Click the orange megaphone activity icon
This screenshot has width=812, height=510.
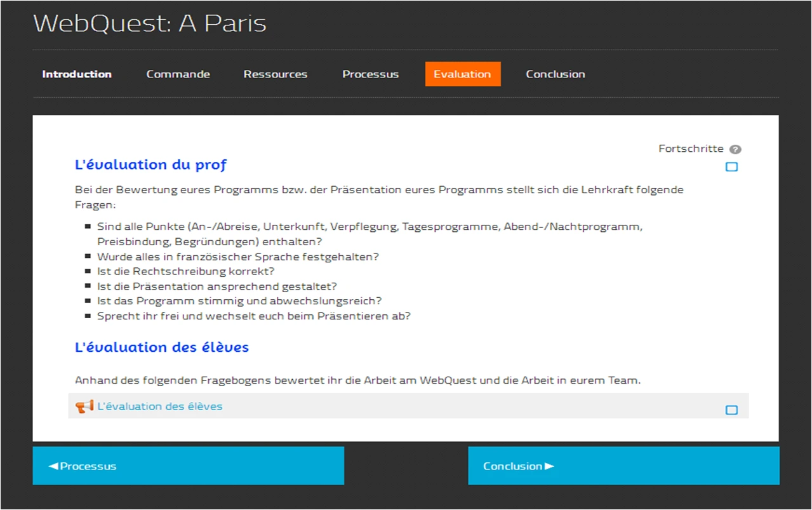click(x=84, y=406)
